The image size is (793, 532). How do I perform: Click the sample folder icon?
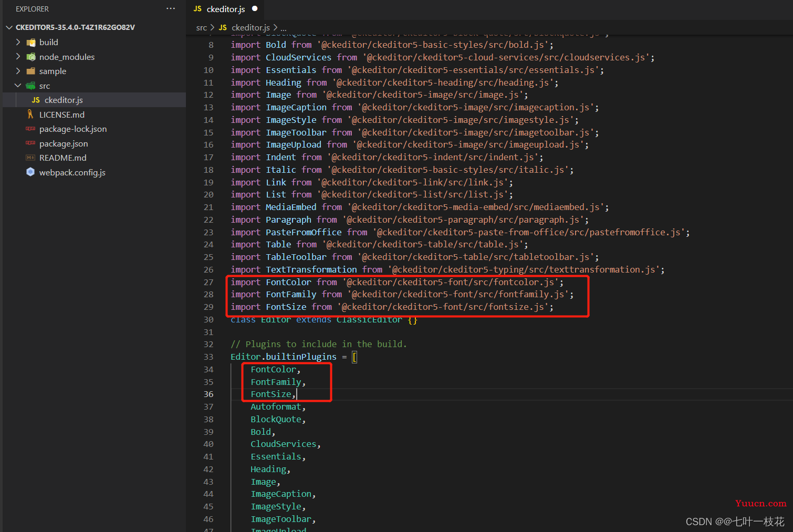click(x=31, y=71)
